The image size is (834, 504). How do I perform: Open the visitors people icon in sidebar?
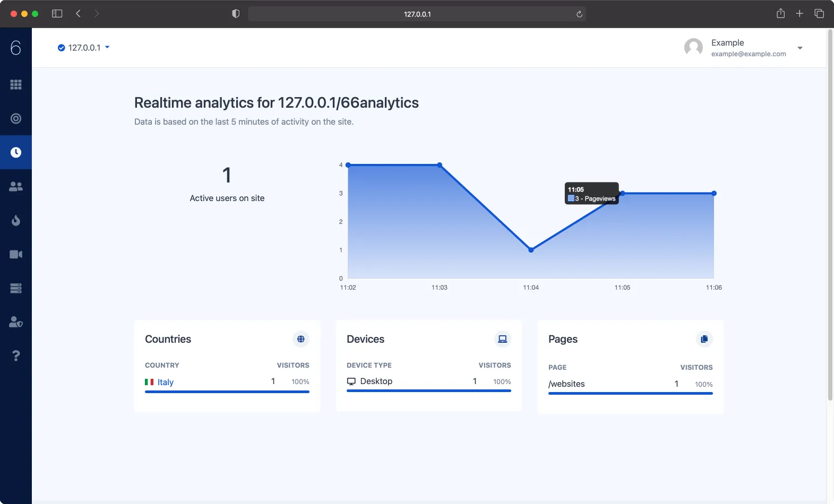(x=16, y=187)
